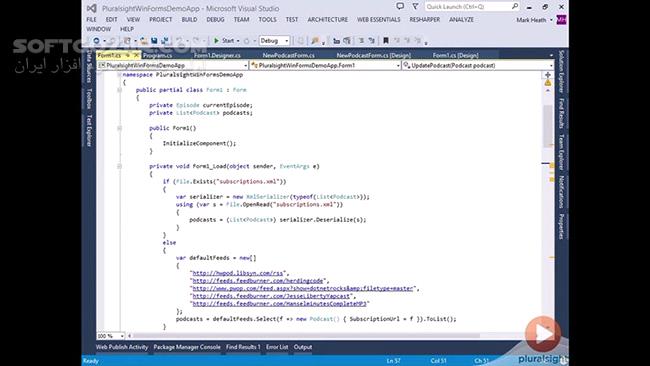Open the Start button dropdown arrow

pos(238,41)
